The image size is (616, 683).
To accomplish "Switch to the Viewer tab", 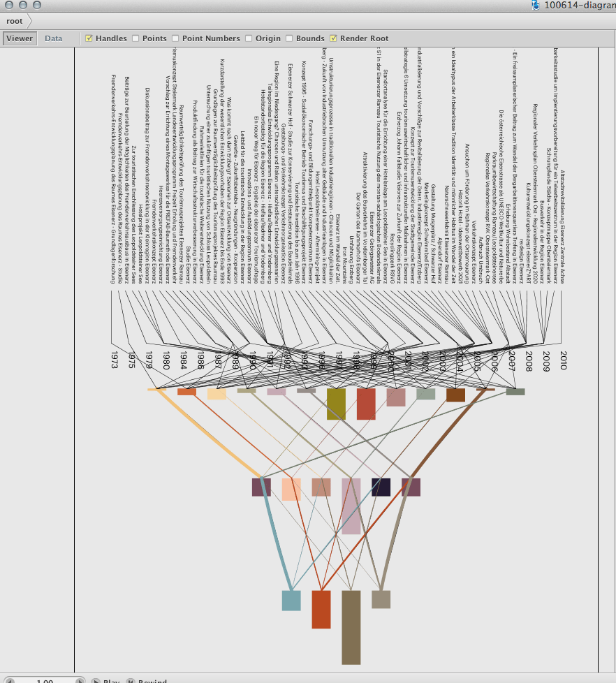I will (19, 38).
